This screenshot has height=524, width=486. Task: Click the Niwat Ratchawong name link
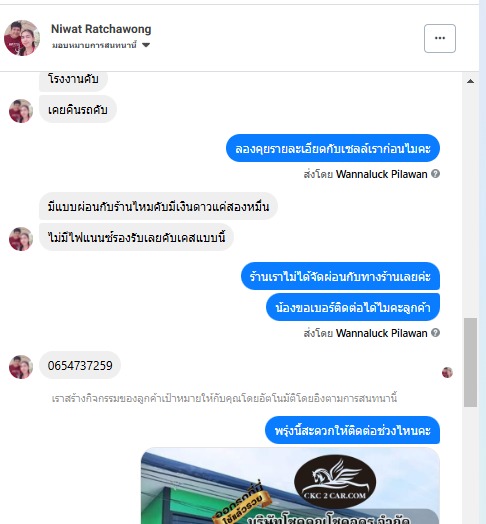[x=101, y=29]
